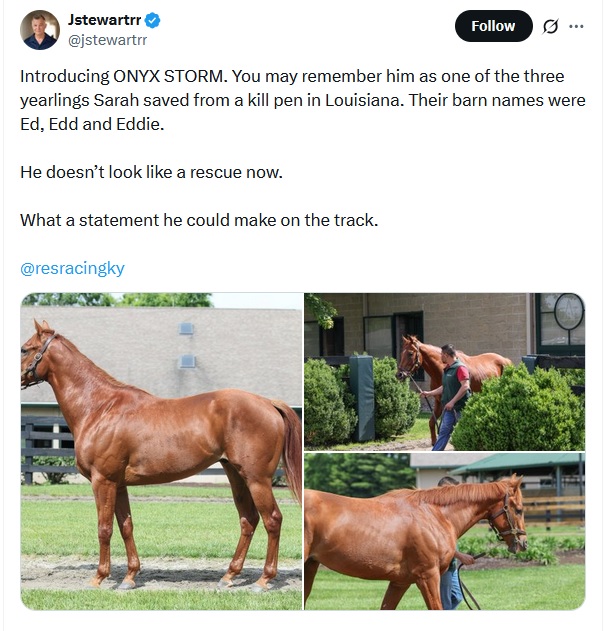Click the Jstewartrr display name
Image resolution: width=609 pixels, height=631 pixels.
click(103, 20)
